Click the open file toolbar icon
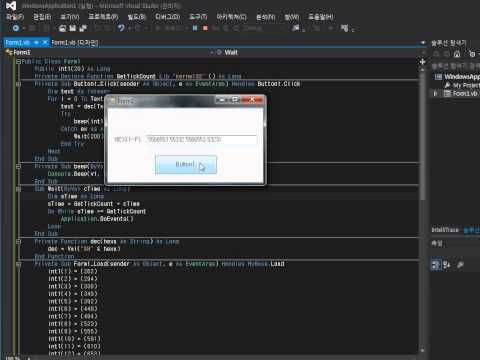 (62, 28)
